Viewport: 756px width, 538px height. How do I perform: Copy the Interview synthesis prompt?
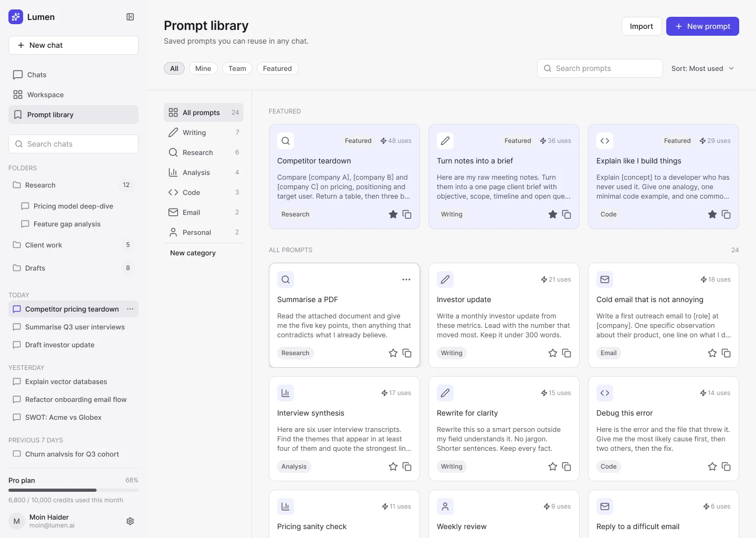coord(407,467)
